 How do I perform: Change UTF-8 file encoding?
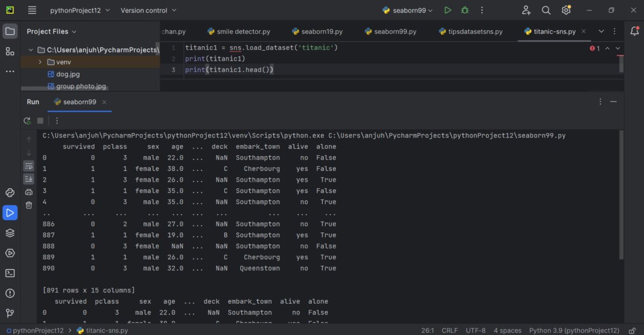point(476,330)
